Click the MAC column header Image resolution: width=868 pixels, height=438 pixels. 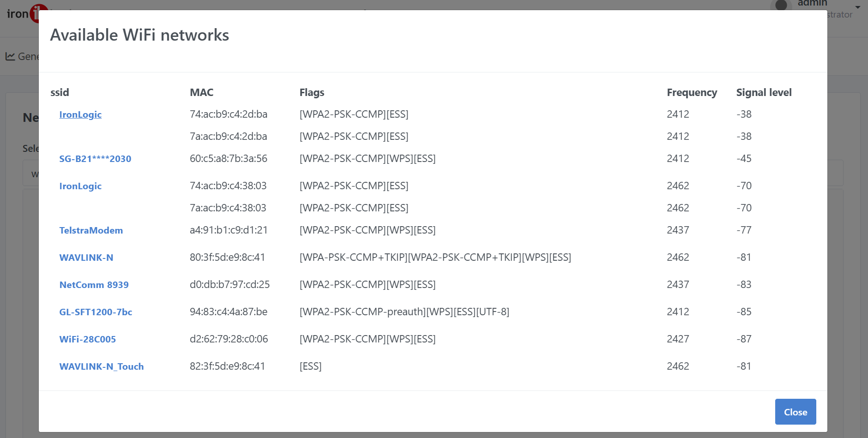[x=201, y=92]
